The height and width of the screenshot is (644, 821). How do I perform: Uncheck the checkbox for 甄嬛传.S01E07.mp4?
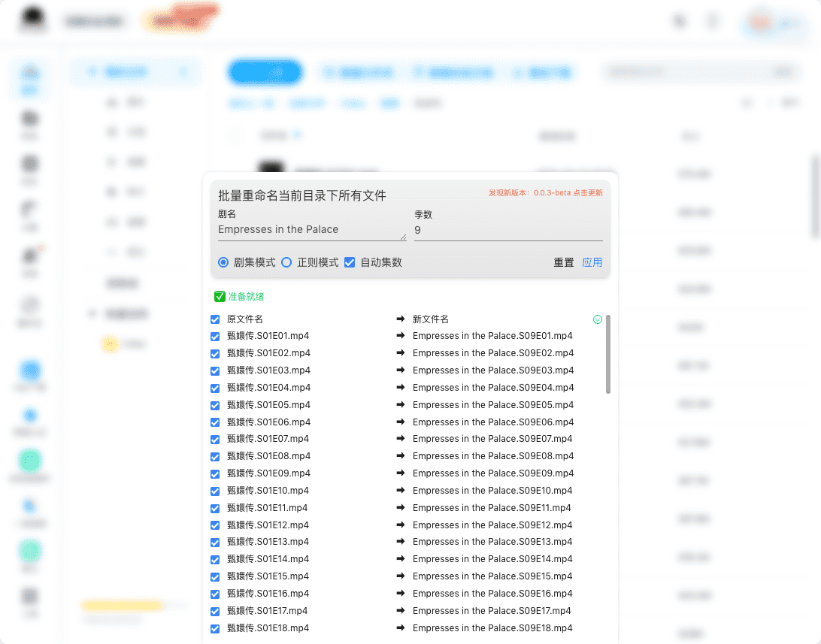point(215,440)
